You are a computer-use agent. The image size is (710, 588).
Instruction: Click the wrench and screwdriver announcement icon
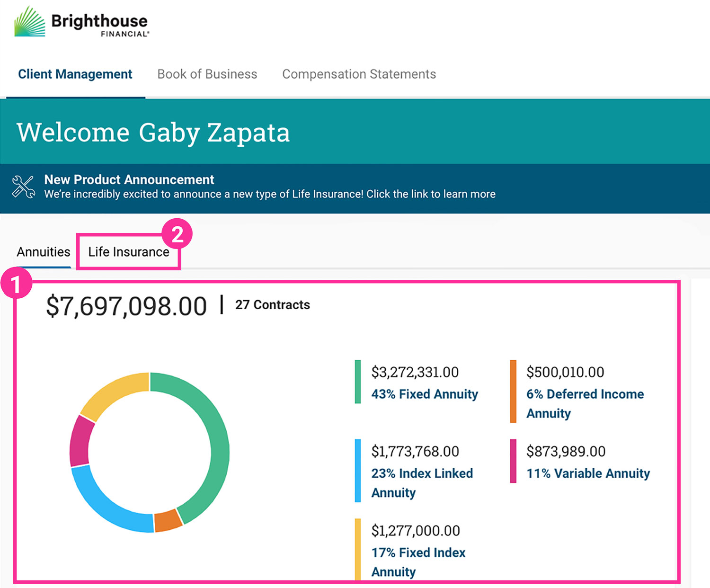coord(23,187)
